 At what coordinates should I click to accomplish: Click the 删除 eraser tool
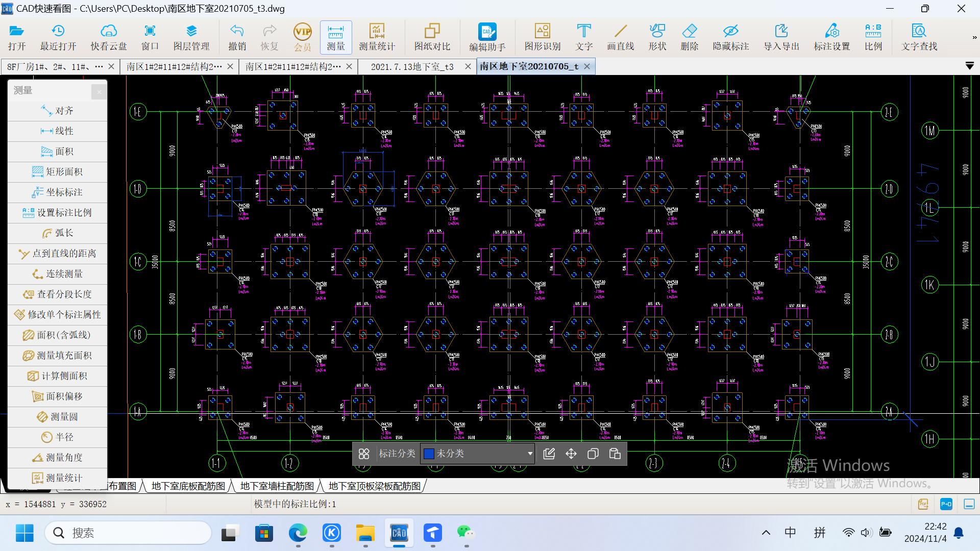[690, 37]
